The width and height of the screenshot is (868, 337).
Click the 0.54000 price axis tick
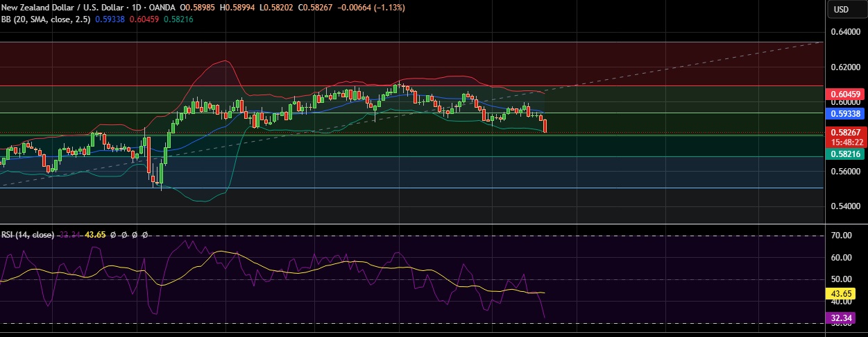point(845,206)
